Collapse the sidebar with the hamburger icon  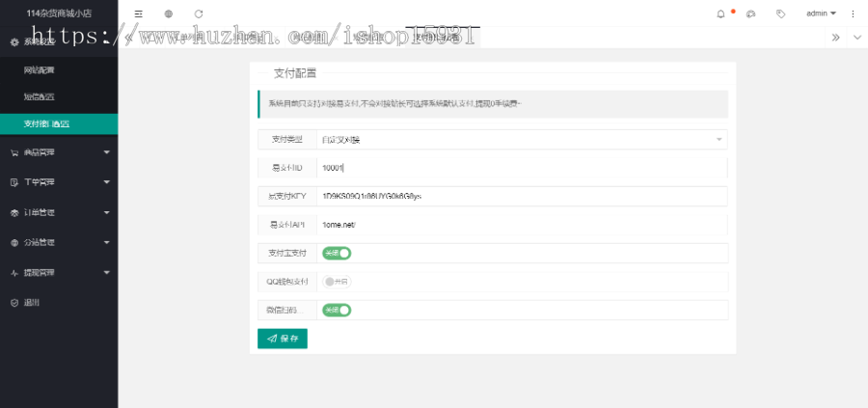(138, 14)
